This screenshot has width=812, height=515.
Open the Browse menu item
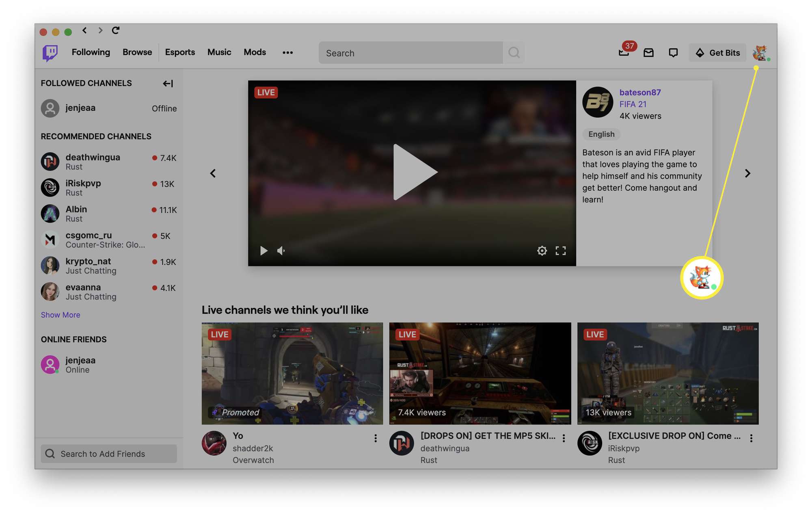pyautogui.click(x=137, y=53)
